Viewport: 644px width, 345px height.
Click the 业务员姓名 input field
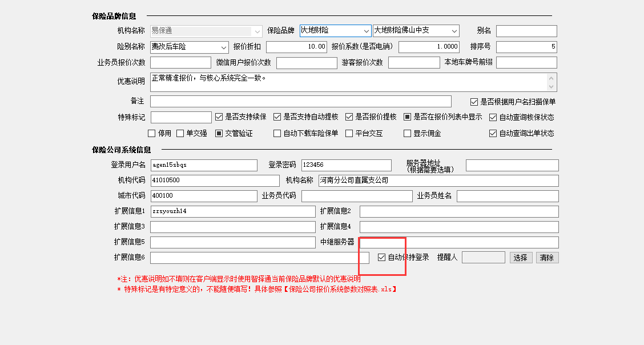click(x=508, y=196)
